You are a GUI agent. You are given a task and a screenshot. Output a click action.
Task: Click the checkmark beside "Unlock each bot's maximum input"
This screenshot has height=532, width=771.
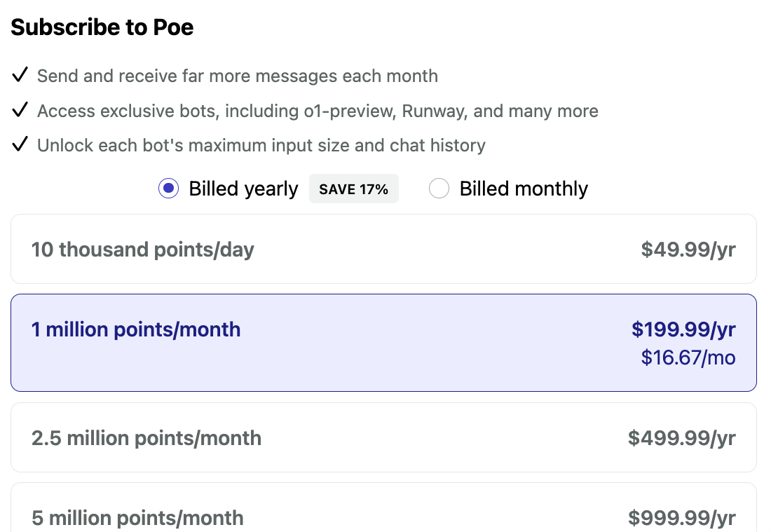click(x=20, y=145)
